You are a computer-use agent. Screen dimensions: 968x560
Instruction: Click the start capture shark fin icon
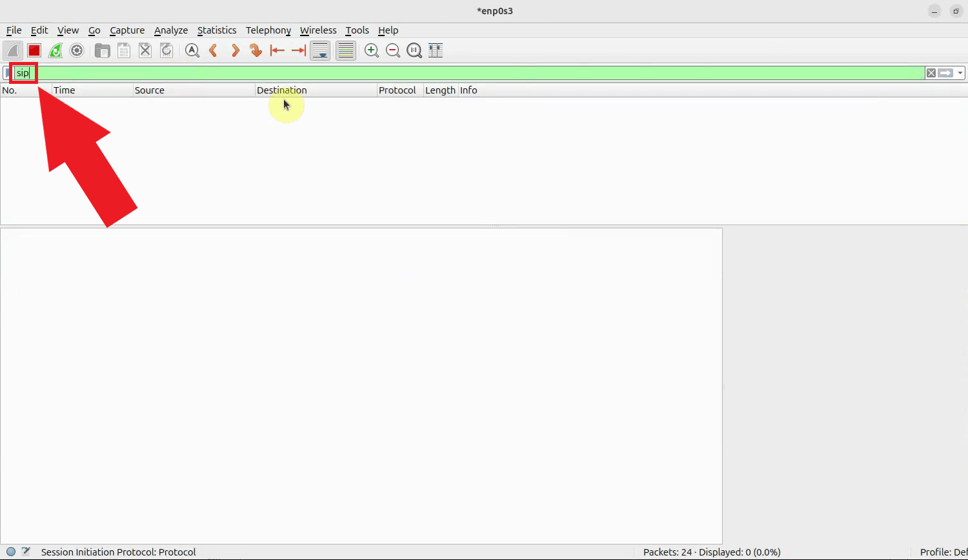(x=13, y=50)
